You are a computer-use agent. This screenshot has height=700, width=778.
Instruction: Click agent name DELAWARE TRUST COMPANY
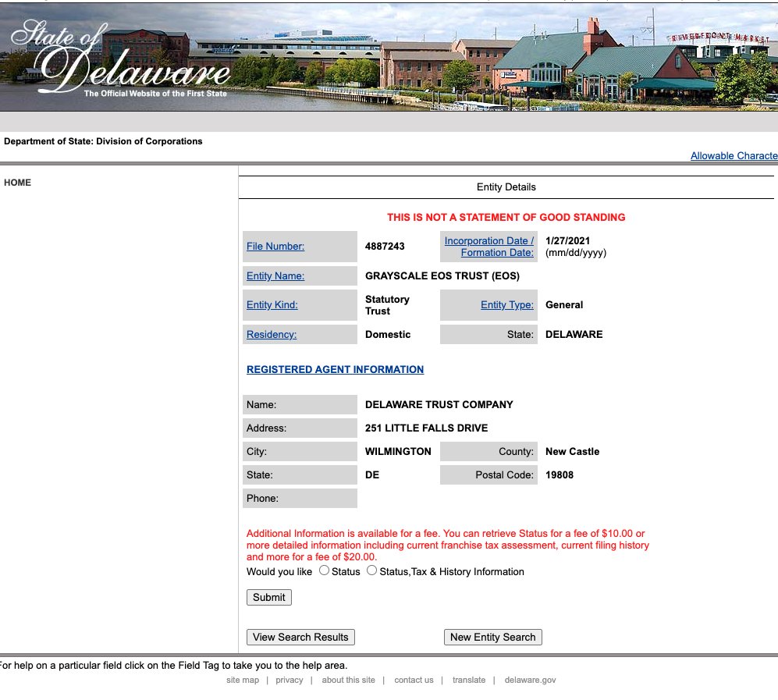point(439,404)
